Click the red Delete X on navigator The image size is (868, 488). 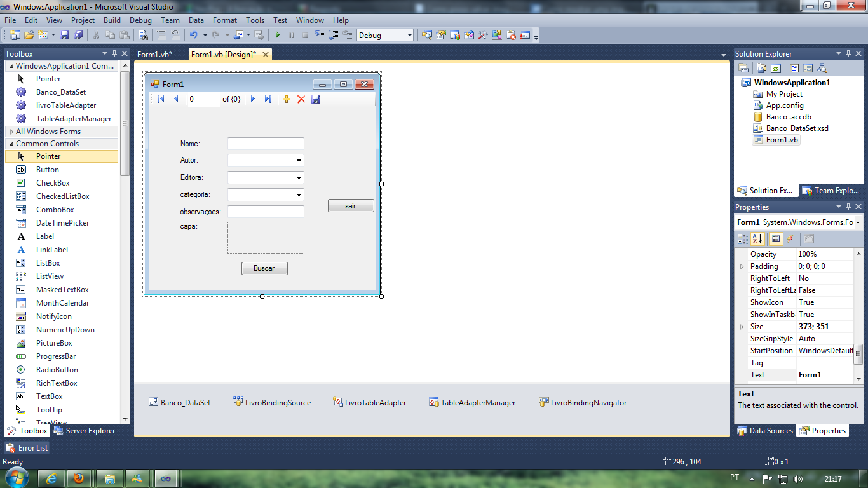click(301, 99)
